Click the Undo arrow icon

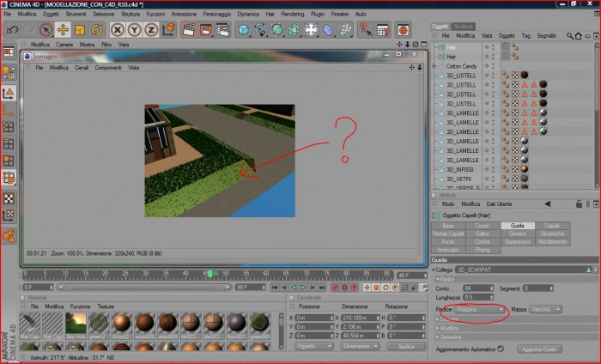12,30
